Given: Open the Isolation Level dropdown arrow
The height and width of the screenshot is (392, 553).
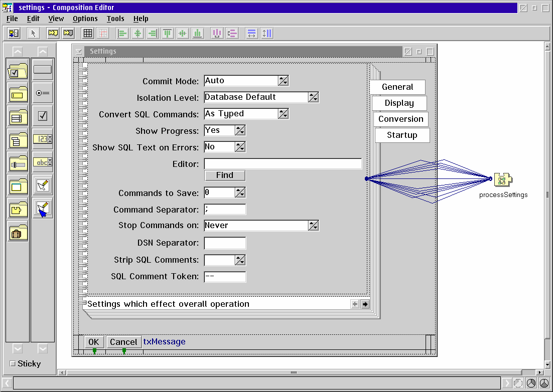Looking at the screenshot, I should point(314,97).
